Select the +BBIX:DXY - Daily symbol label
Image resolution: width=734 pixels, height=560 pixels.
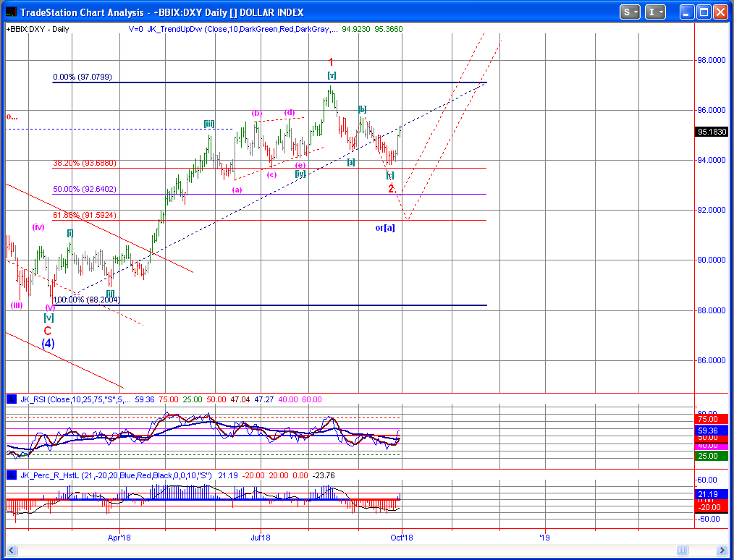[x=38, y=29]
